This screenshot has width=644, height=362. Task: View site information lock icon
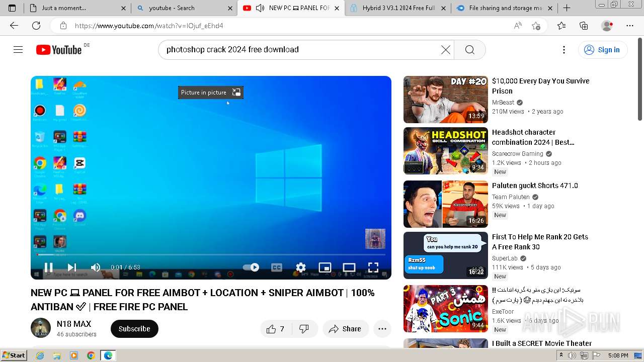pos(63,26)
